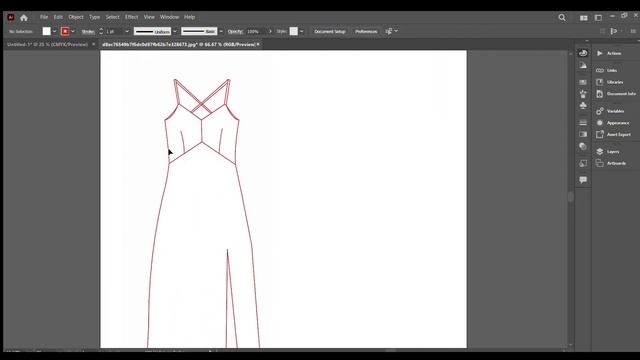
Task: Expand the brush definition dropdown arrow
Action: point(221,31)
